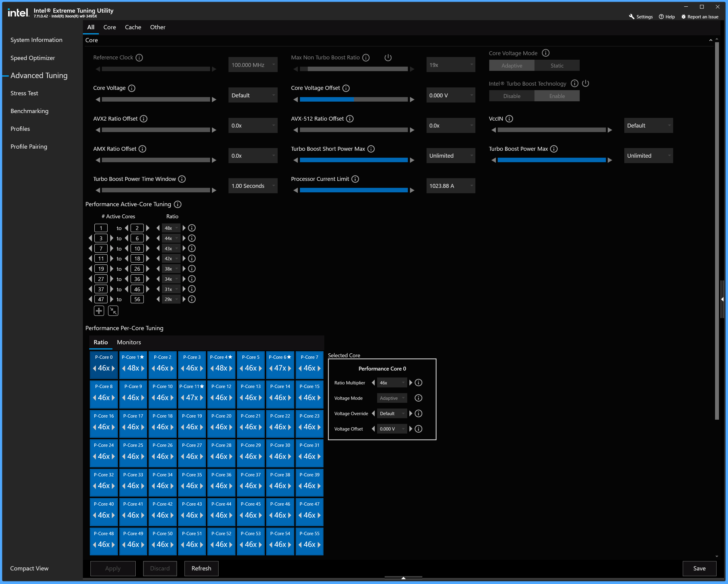Switch to the Cache tab
This screenshot has width=728, height=584.
click(x=133, y=27)
